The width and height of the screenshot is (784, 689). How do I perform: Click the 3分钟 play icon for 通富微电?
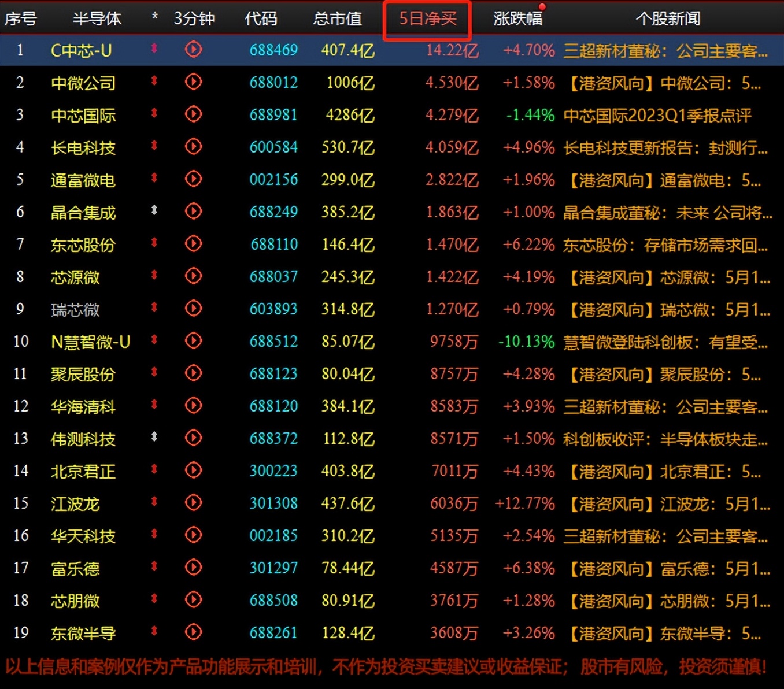pos(193,179)
